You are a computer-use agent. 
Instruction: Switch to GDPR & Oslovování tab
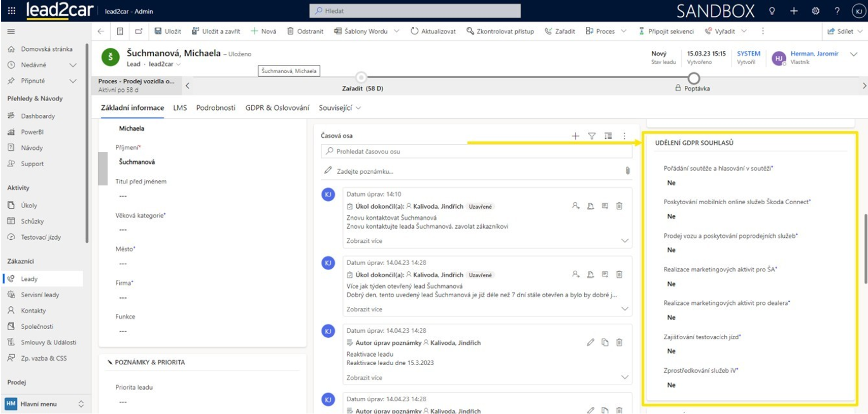point(277,108)
